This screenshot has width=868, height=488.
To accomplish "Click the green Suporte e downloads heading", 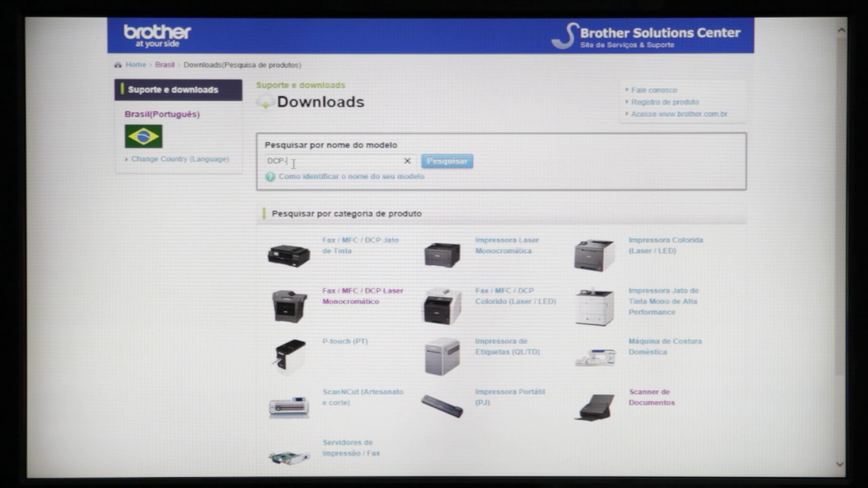I will click(x=300, y=85).
